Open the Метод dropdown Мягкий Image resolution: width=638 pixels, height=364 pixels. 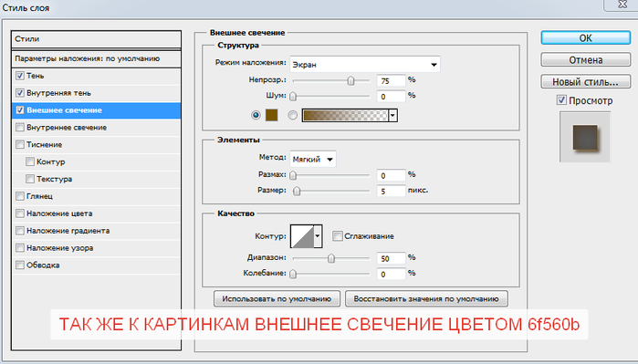click(x=313, y=159)
